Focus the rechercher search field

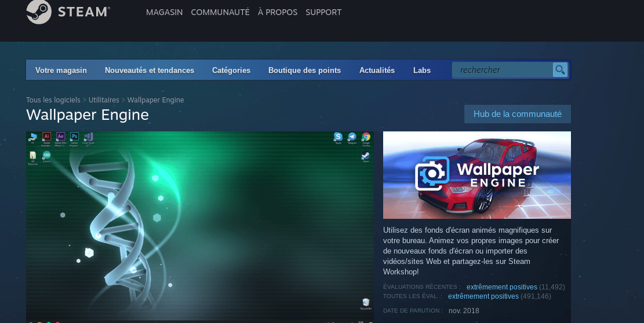(501, 70)
